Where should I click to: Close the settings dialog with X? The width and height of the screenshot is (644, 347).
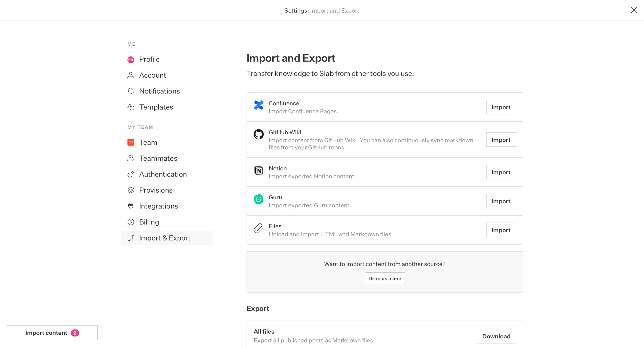coord(634,10)
